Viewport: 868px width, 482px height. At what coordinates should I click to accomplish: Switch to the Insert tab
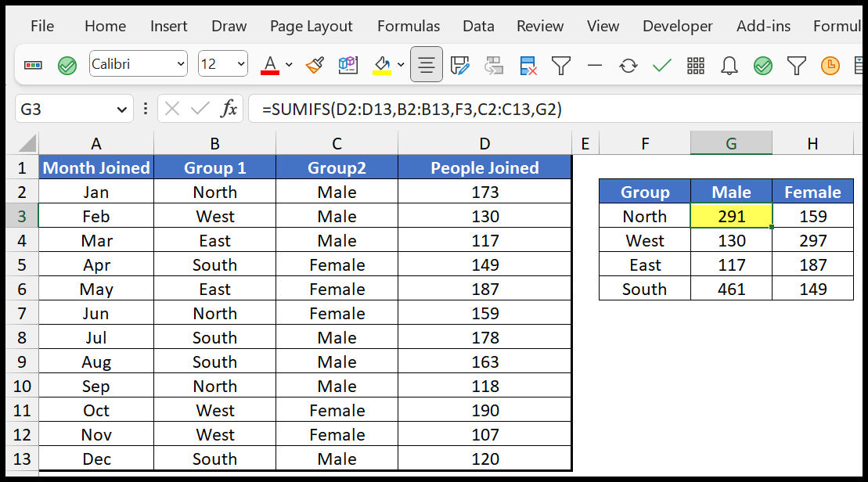pos(169,26)
